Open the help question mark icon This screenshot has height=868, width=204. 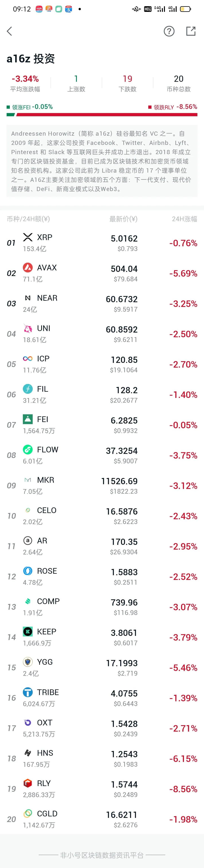(x=169, y=31)
